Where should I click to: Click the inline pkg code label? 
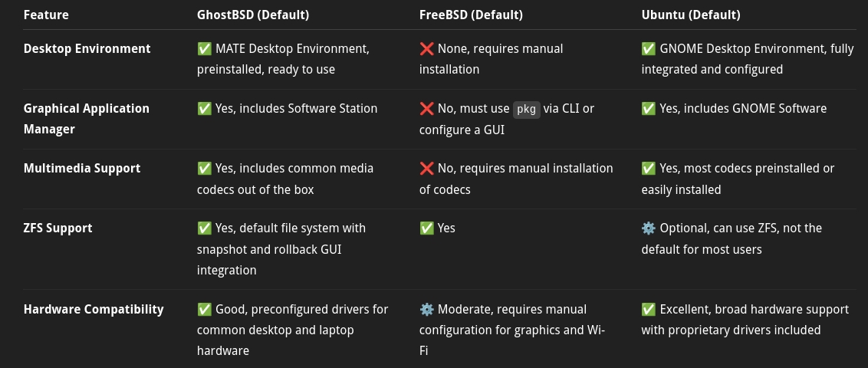[x=526, y=109]
